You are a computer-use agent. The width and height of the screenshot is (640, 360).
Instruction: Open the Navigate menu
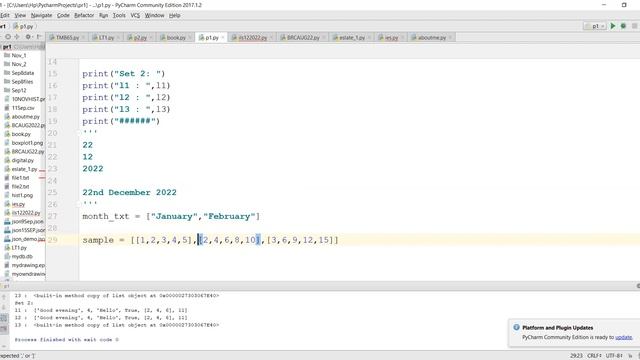[x=41, y=15]
